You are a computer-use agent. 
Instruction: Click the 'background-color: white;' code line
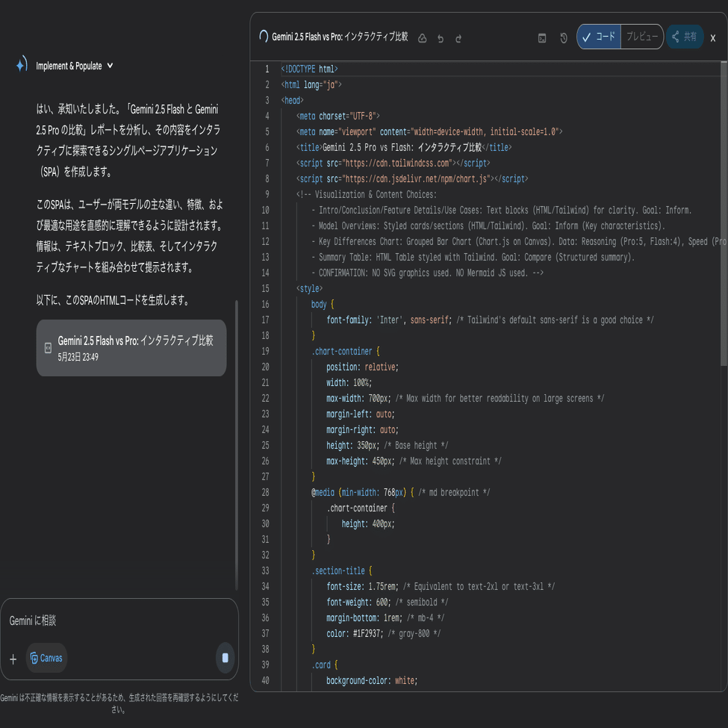pos(372,681)
